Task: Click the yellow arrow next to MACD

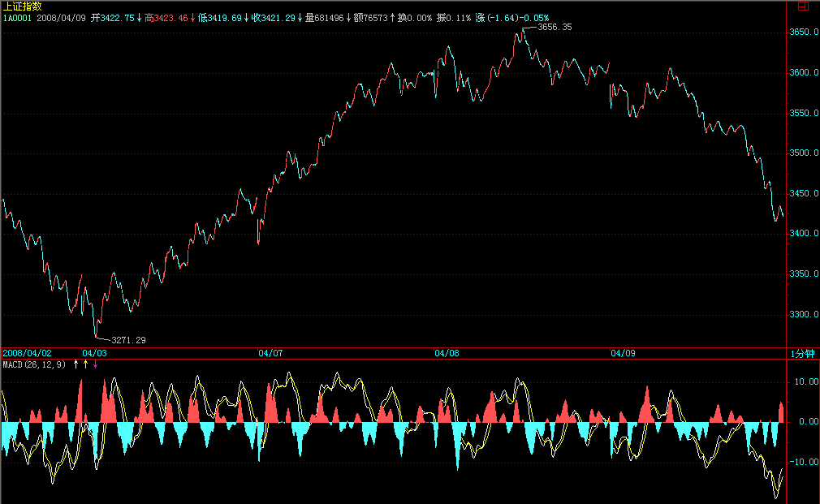Action: (85, 364)
